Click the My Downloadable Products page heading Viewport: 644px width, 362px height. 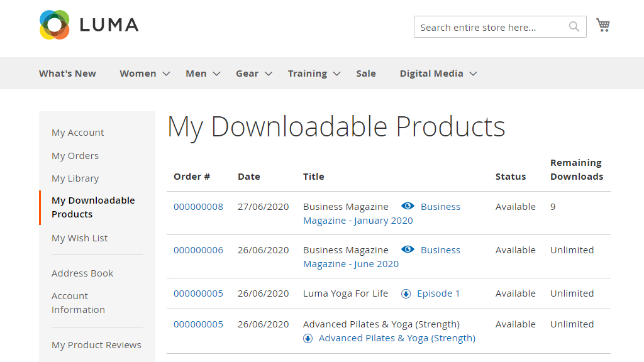click(x=336, y=127)
